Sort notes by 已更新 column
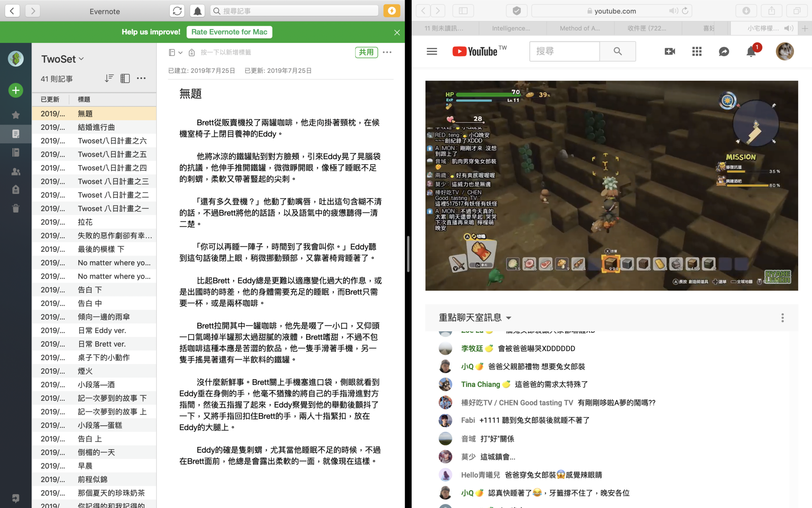This screenshot has width=812, height=508. [50, 99]
